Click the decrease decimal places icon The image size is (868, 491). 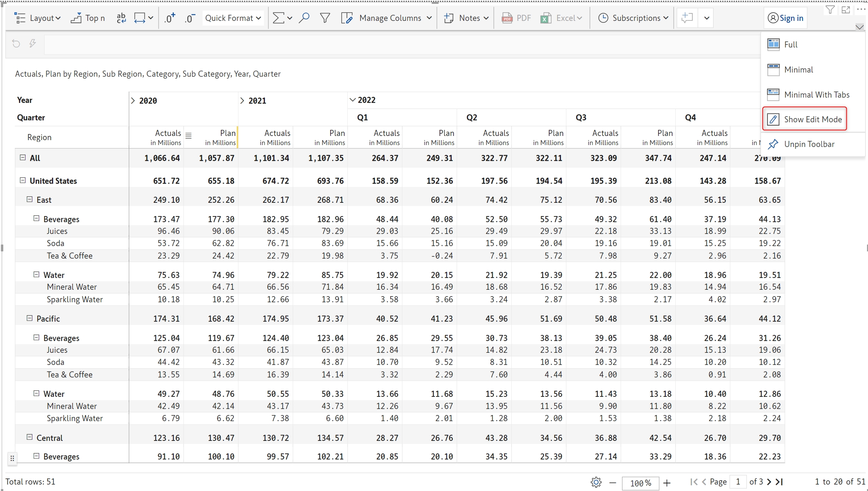point(189,18)
